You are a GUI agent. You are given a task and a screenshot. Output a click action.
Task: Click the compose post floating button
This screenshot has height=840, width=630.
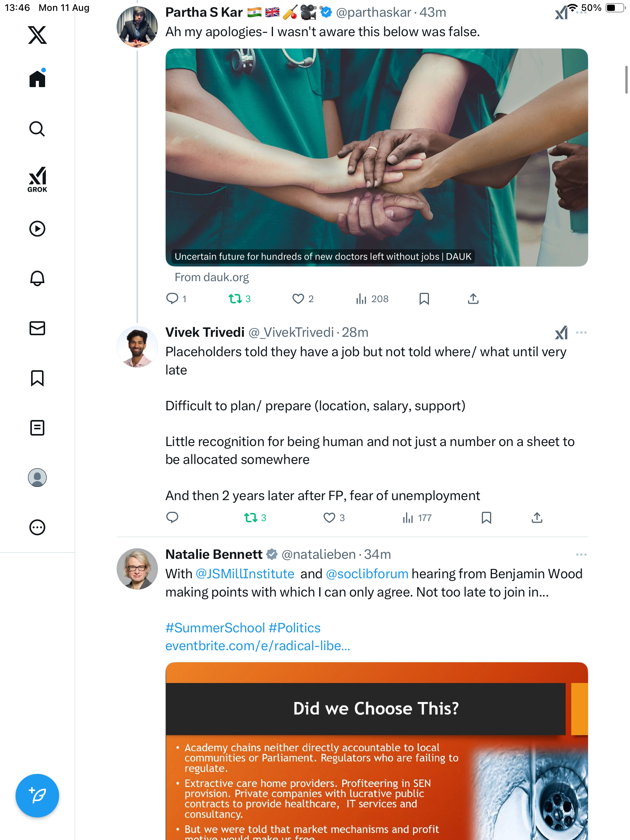click(37, 795)
